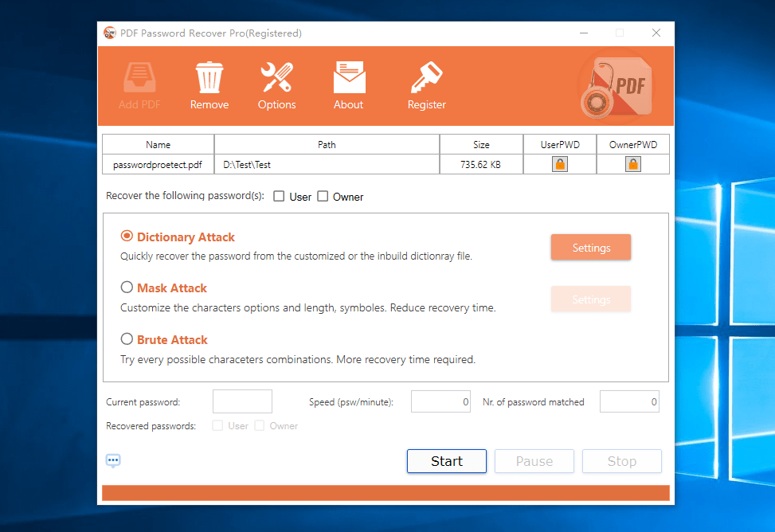The image size is (775, 532).
Task: Click the PDF padlock logo in the banner
Action: pos(616,87)
